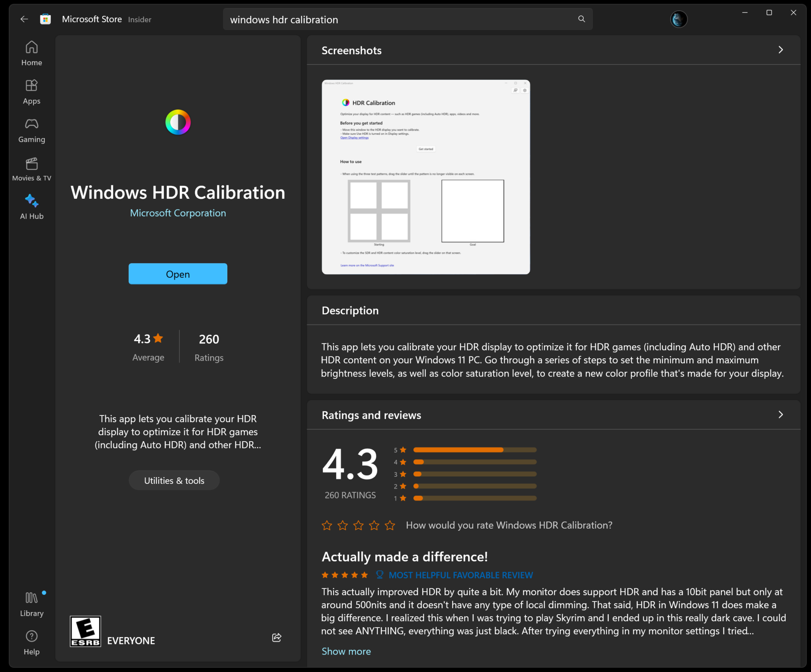Open the user profile avatar
The width and height of the screenshot is (811, 672).
click(678, 19)
